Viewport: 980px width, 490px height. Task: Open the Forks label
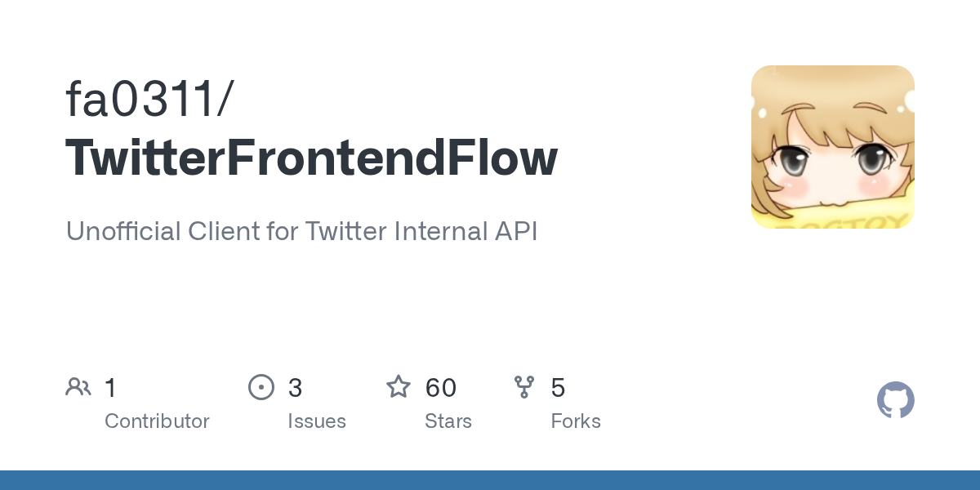pos(576,421)
